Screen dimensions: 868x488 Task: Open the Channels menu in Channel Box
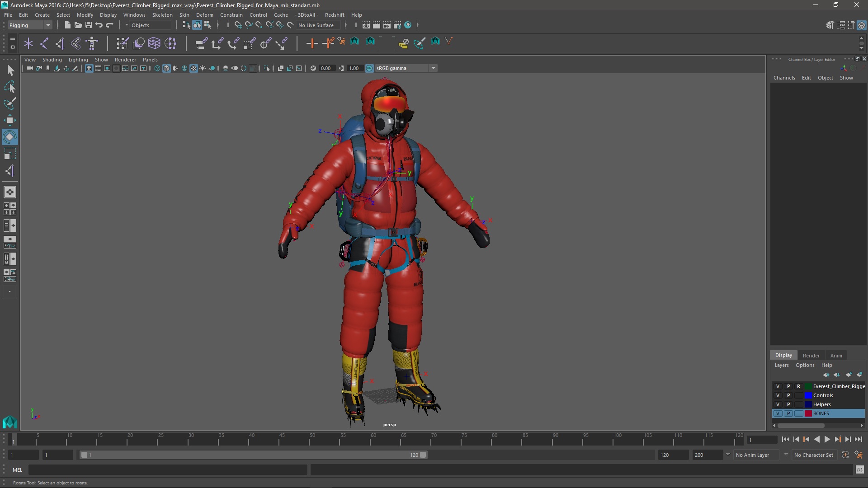784,78
